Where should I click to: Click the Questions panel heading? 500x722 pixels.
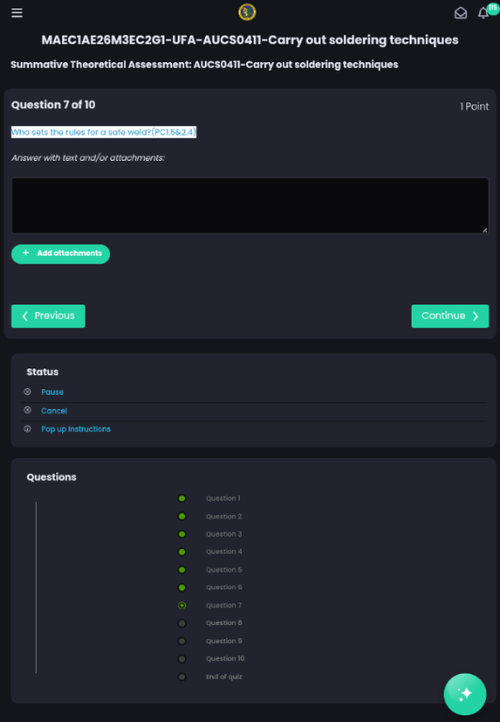[52, 477]
